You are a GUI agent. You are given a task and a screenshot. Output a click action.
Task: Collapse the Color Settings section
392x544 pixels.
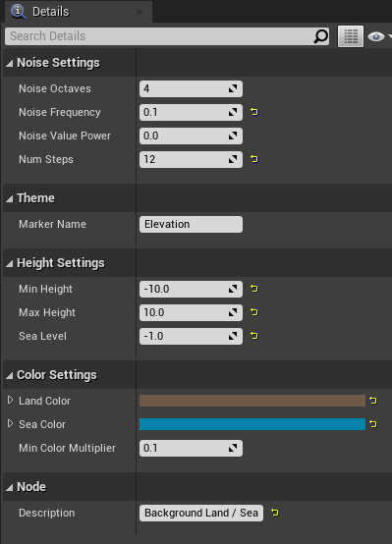point(10,375)
